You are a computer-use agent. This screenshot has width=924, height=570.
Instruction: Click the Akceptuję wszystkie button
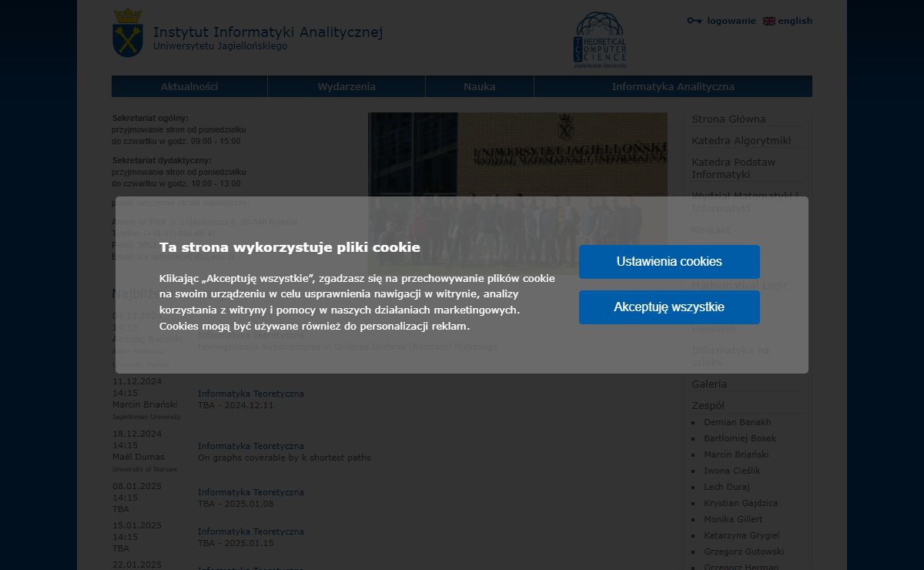point(669,307)
